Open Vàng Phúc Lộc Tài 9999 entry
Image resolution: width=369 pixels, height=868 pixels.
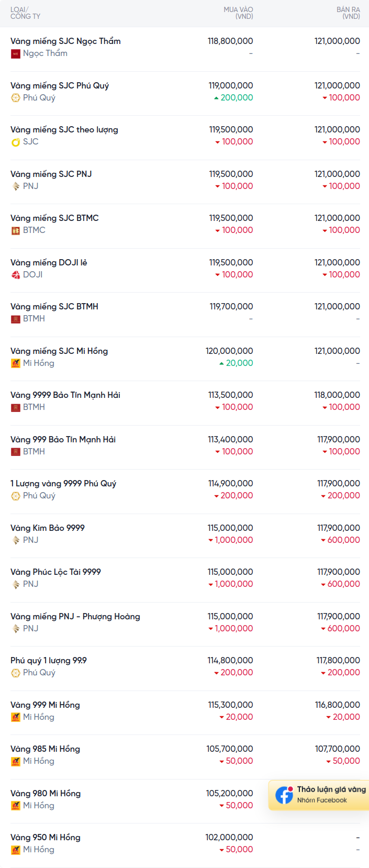coord(55,572)
